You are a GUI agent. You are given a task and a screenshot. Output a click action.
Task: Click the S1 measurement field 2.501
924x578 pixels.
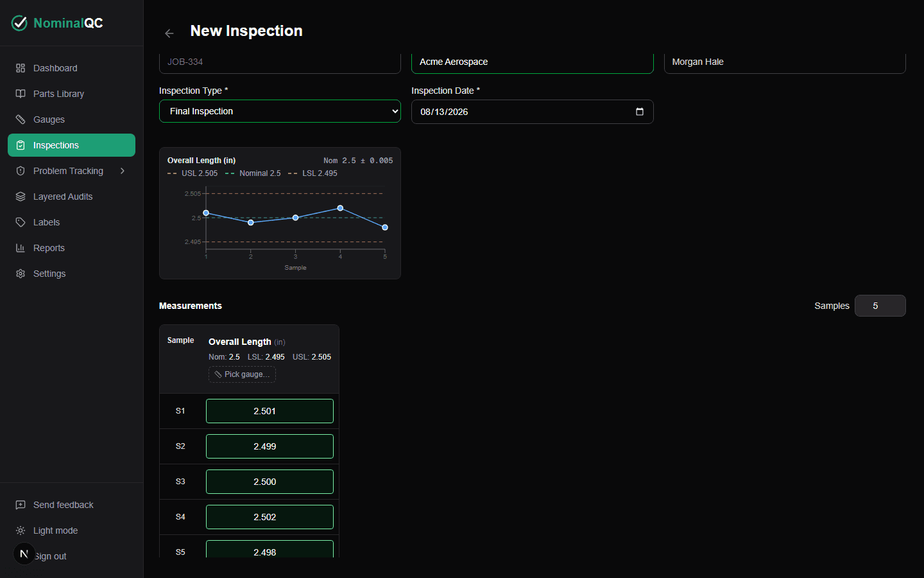[x=269, y=411]
